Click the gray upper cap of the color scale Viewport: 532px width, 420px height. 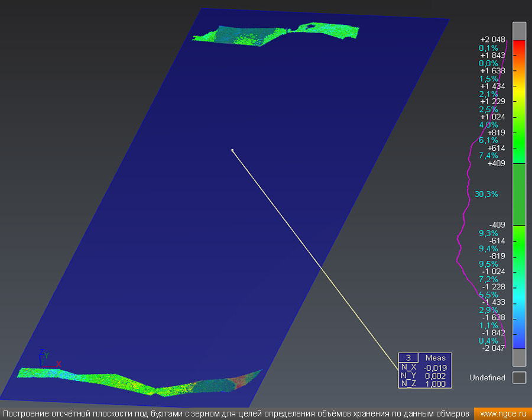(x=518, y=31)
